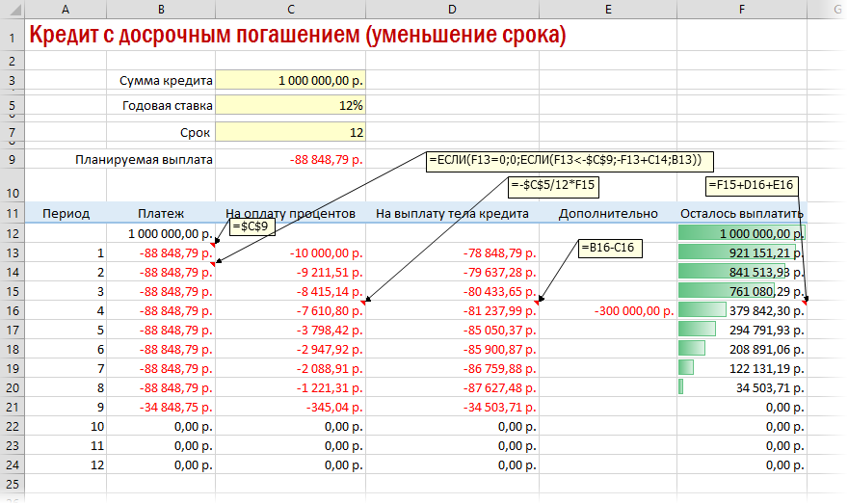
Task: Click the planned payment value in row 9
Action: point(290,160)
